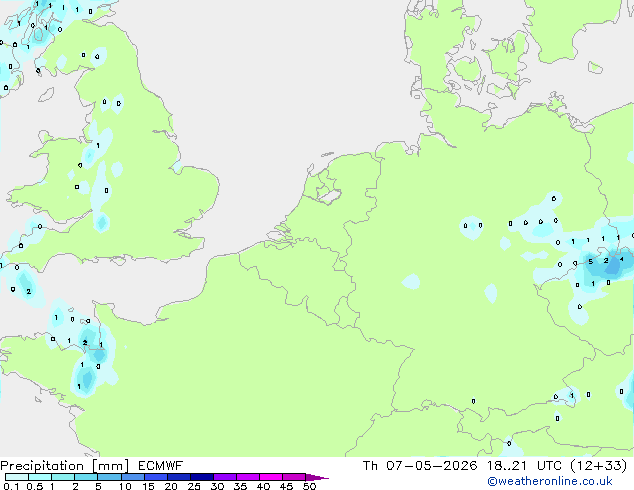634x490 pixels.
Task: Click the 2–5 mm legend color swatch
Action: 86,477
